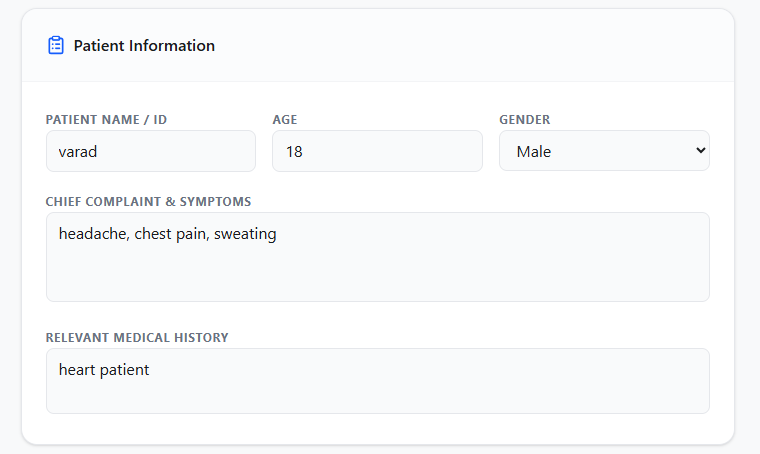Place cursor on the age value "18"
The height and width of the screenshot is (454, 760).
pos(294,152)
